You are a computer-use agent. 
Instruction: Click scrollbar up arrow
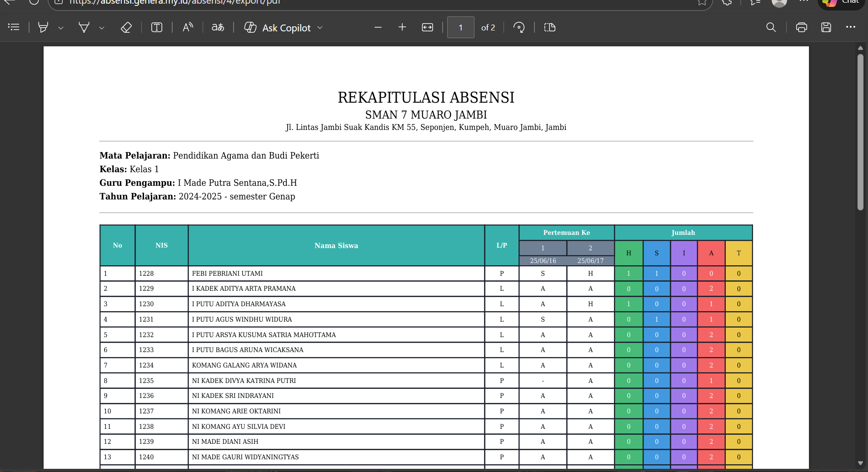point(860,48)
